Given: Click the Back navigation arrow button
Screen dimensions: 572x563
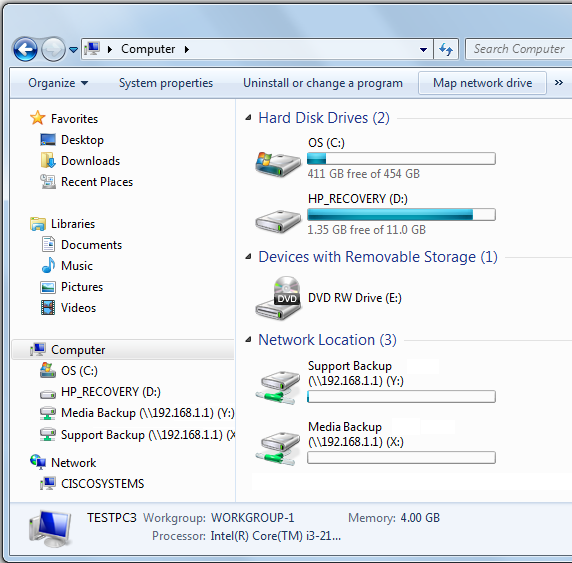Looking at the screenshot, I should pos(25,49).
